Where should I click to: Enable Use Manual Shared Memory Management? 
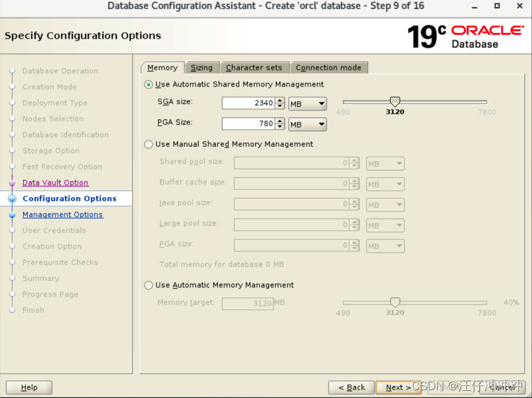click(x=147, y=144)
